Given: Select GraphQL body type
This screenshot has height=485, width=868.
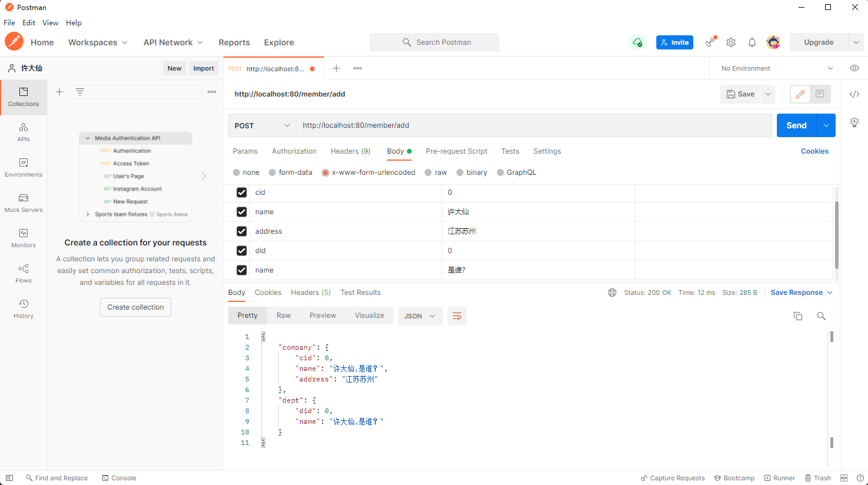Looking at the screenshot, I should coord(500,172).
